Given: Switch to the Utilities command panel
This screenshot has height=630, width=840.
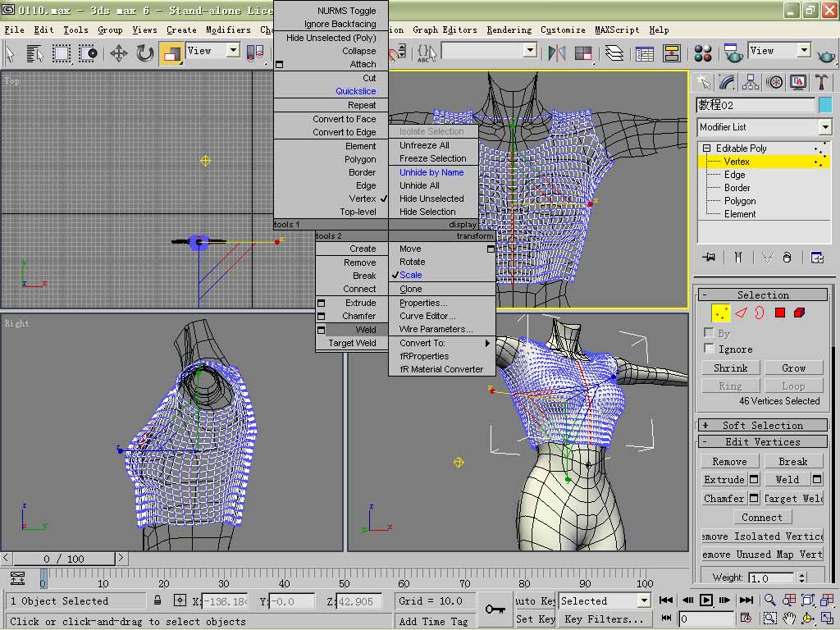Looking at the screenshot, I should click(x=821, y=82).
